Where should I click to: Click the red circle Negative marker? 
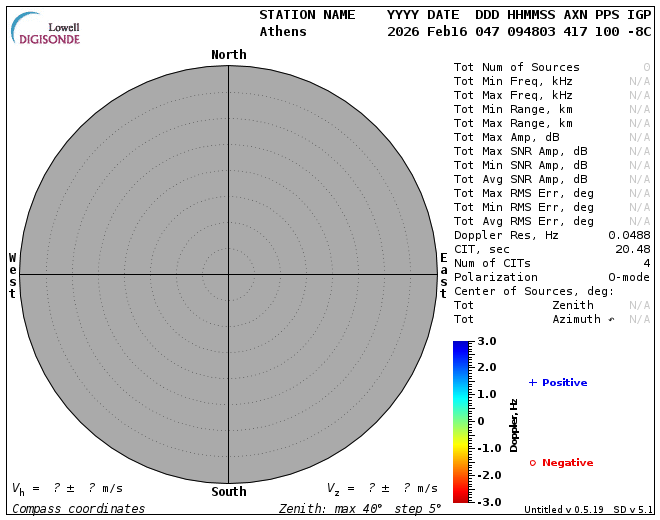point(533,462)
